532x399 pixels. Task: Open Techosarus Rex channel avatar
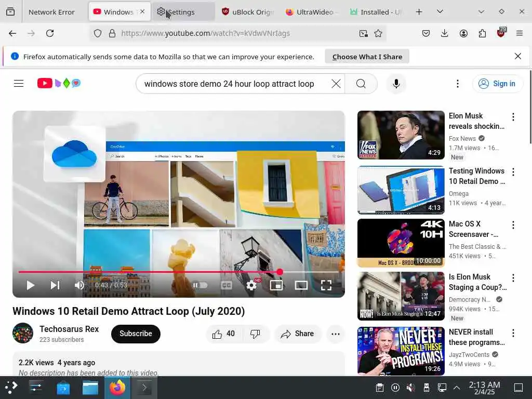pos(23,333)
